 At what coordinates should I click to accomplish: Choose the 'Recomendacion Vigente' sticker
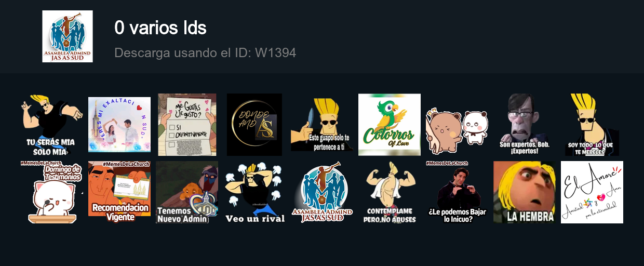119,192
